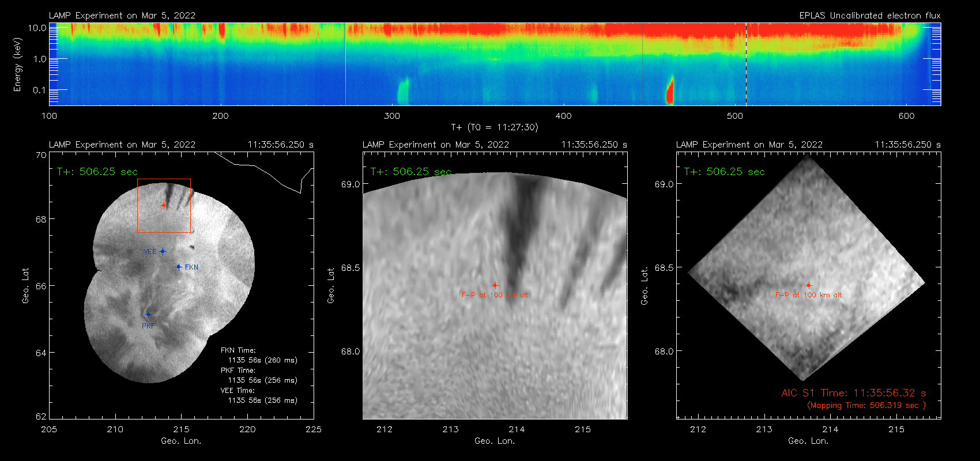The image size is (980, 461).
Task: Click 'AIC S1 Time: 11:35:56.32 s' text
Action: (x=854, y=393)
